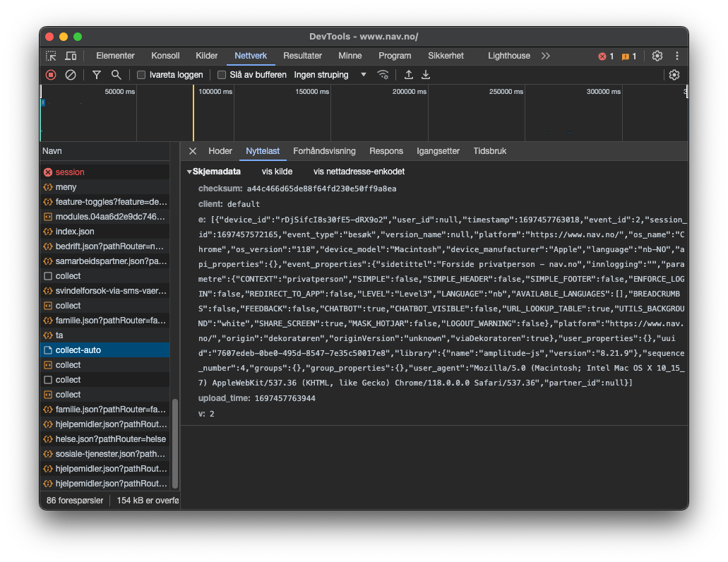Image resolution: width=728 pixels, height=562 pixels.
Task: Open the Lighthouse tab
Action: [509, 56]
